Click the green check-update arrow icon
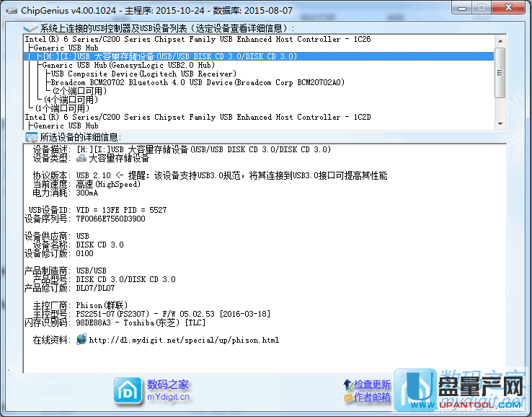This screenshot has height=417, width=532. 348,385
